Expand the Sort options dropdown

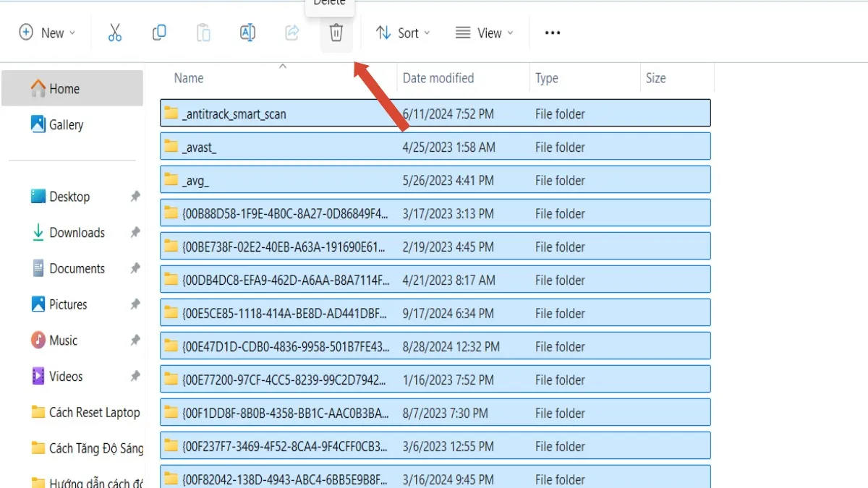tap(403, 33)
